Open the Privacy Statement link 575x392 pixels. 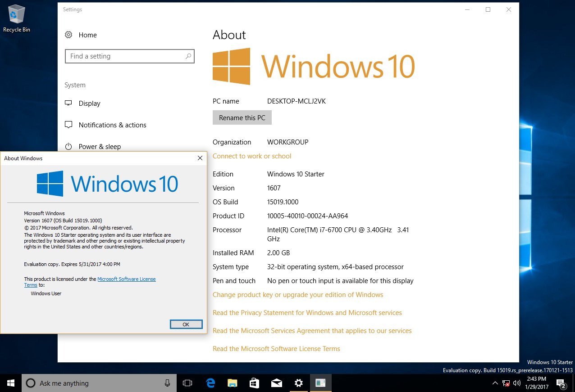coord(307,312)
